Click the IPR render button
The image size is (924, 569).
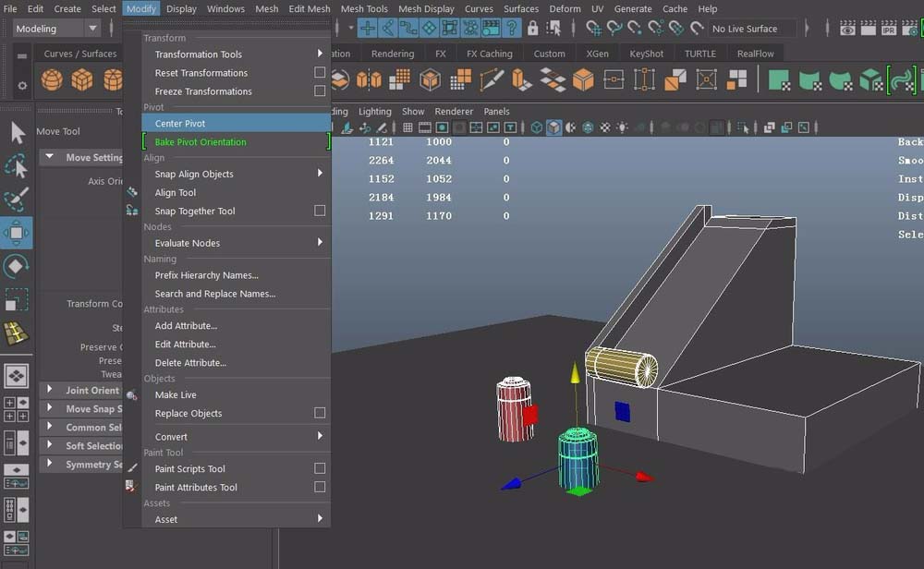click(889, 29)
